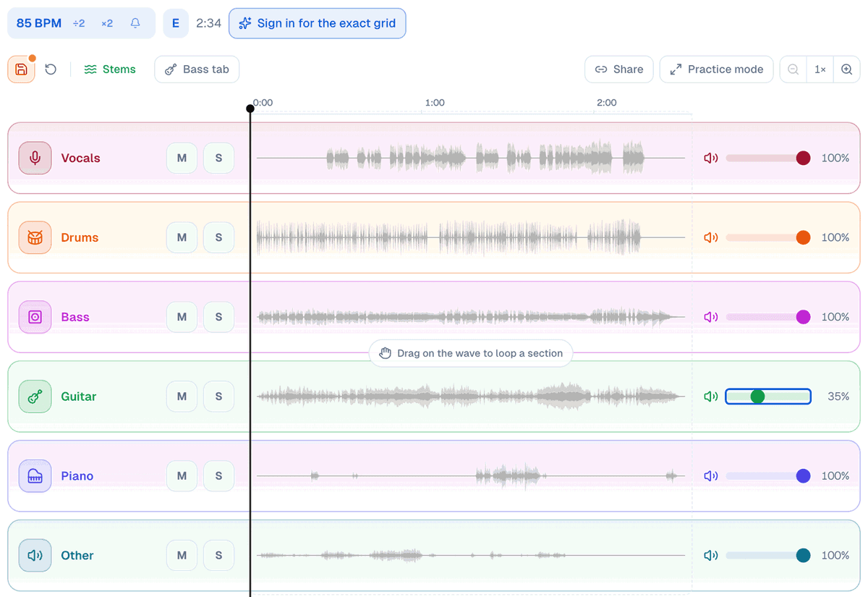Click the Bass volume speaker icon

(x=711, y=317)
